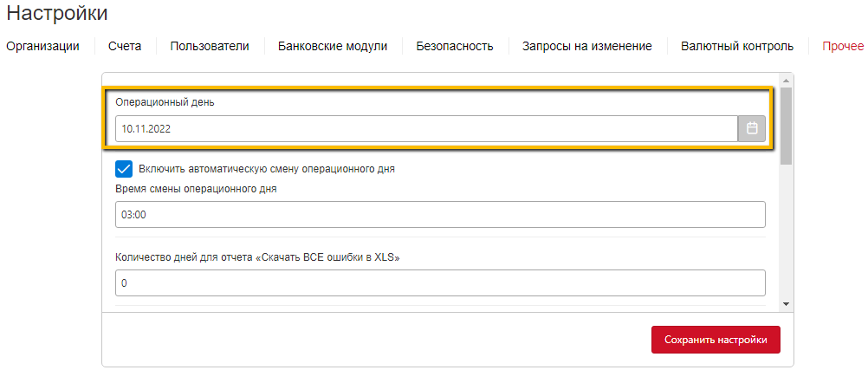Open the Организации tab
The width and height of the screenshot is (868, 370).
[x=42, y=47]
